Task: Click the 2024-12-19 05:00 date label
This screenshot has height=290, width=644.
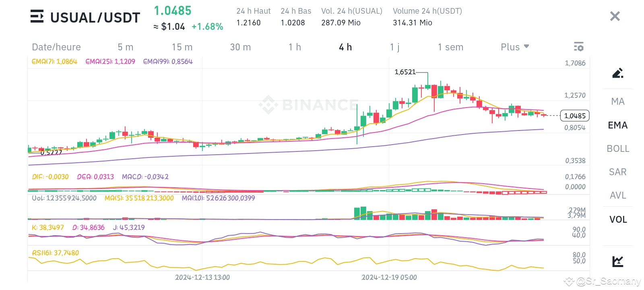Action: [389, 278]
